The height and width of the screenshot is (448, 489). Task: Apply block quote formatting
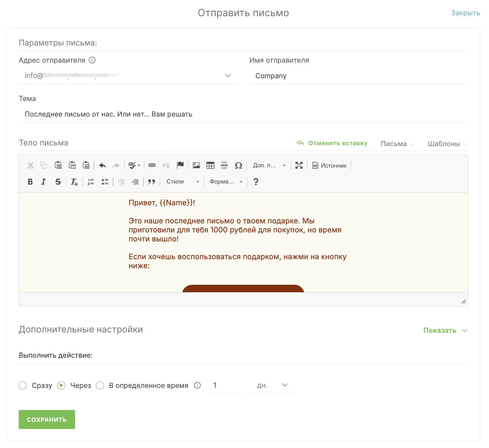[151, 182]
